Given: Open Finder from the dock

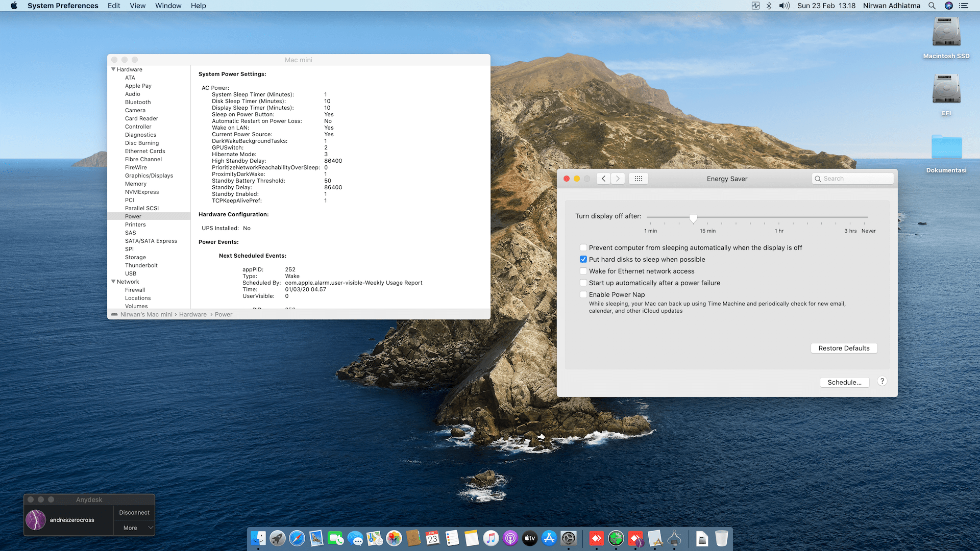Looking at the screenshot, I should (258, 538).
